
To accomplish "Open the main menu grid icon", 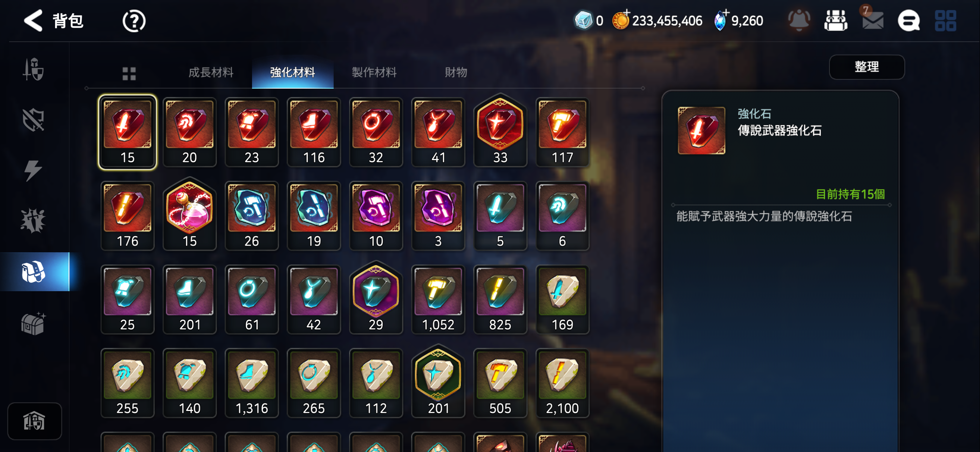I will pos(945,21).
